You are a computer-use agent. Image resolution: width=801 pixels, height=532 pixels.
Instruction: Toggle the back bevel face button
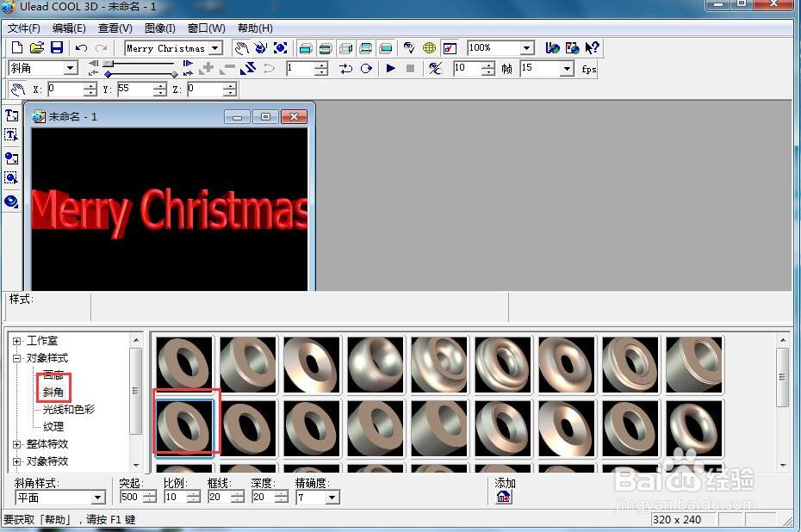point(366,48)
